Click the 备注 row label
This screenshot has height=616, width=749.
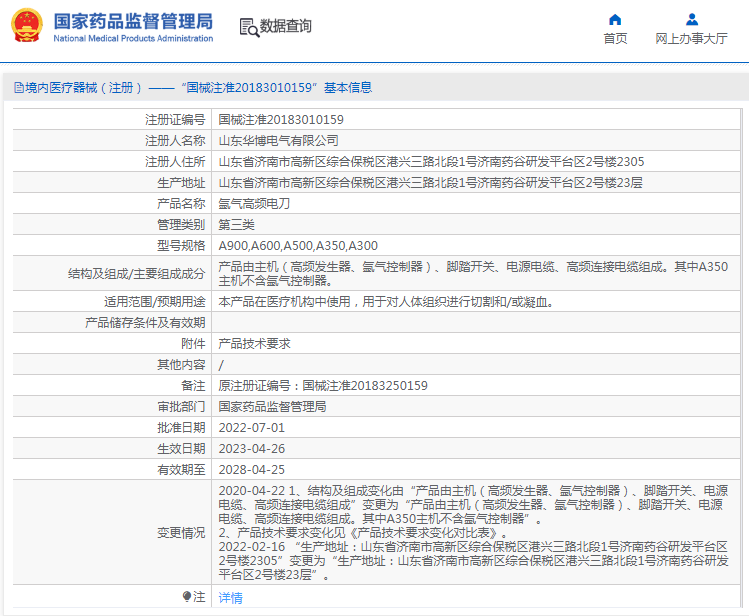pyautogui.click(x=193, y=386)
